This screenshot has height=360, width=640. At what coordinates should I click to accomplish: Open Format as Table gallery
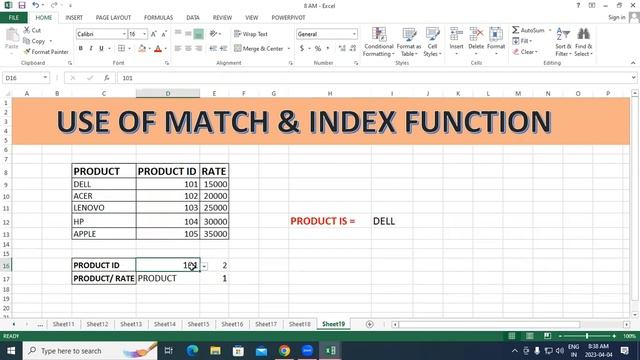click(409, 42)
